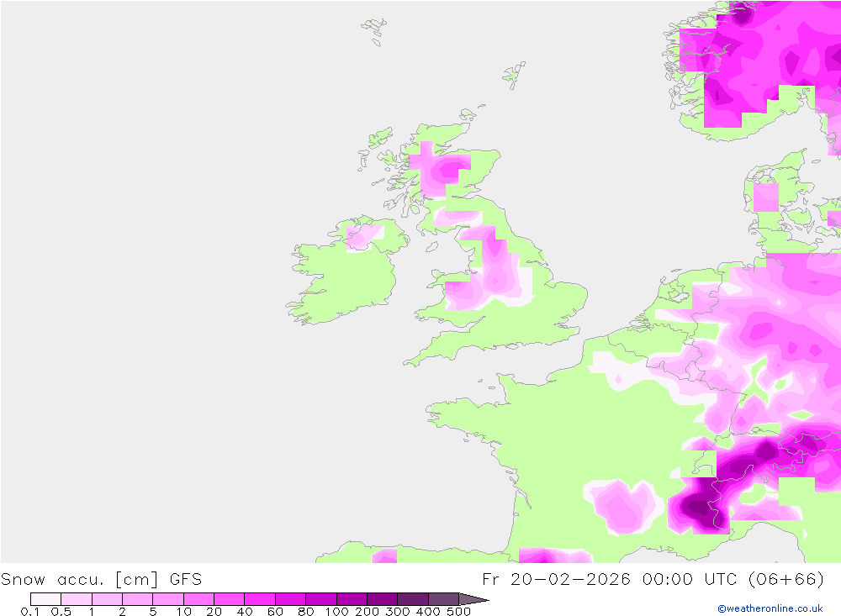Viewport: 841px width, 616px height.
Task: Click the '40' legend value label
Action: [x=245, y=612]
